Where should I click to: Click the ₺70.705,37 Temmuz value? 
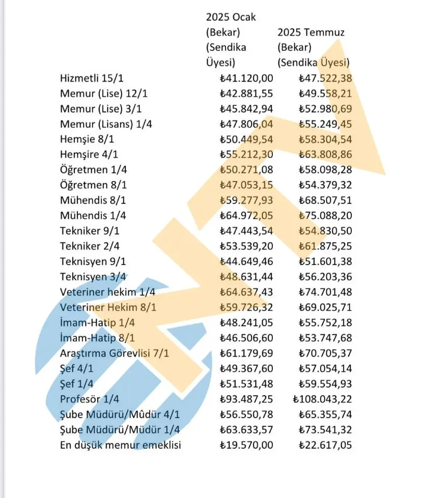pos(326,353)
